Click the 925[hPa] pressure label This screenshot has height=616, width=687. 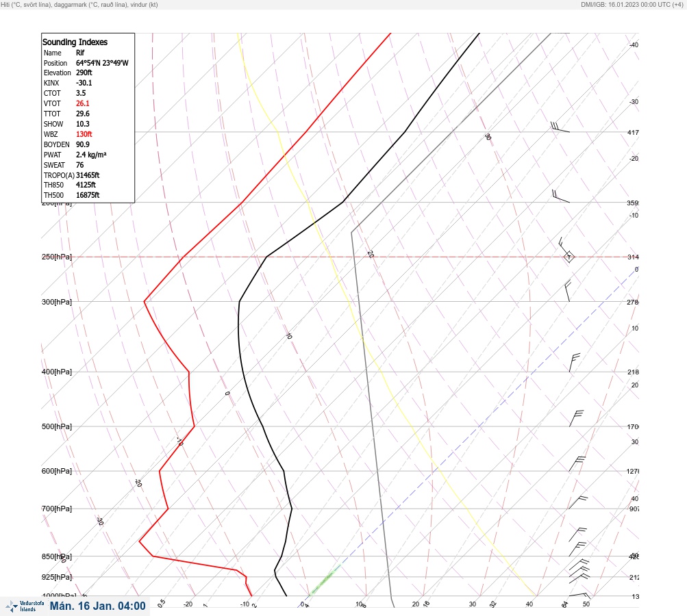coord(57,576)
